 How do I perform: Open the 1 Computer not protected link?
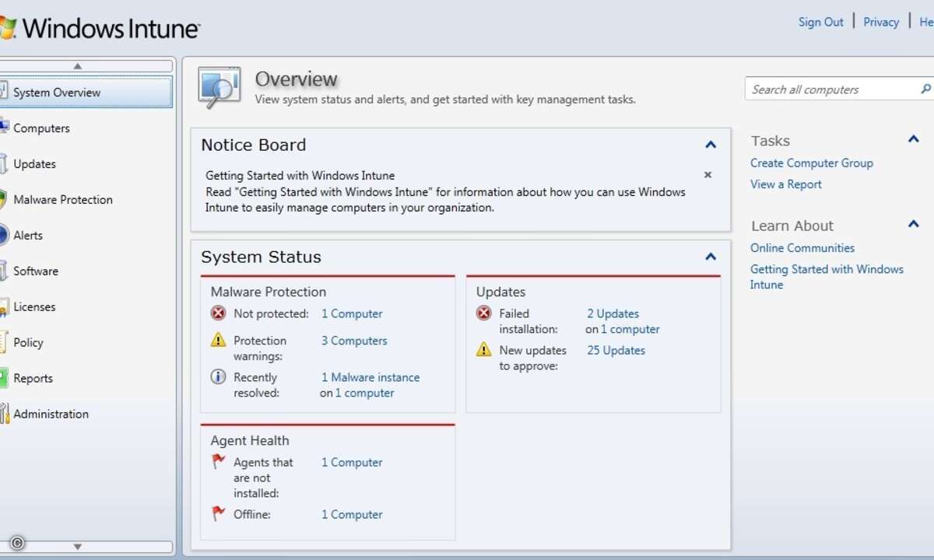(x=352, y=313)
